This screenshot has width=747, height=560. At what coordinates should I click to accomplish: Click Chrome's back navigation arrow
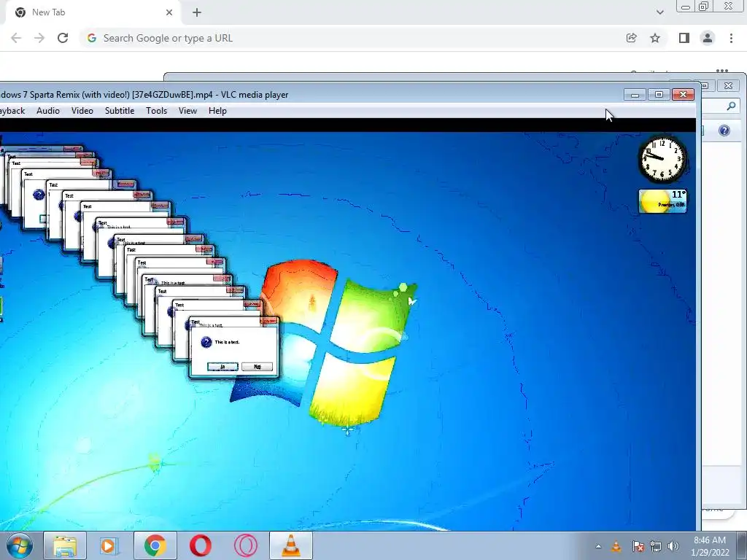16,38
